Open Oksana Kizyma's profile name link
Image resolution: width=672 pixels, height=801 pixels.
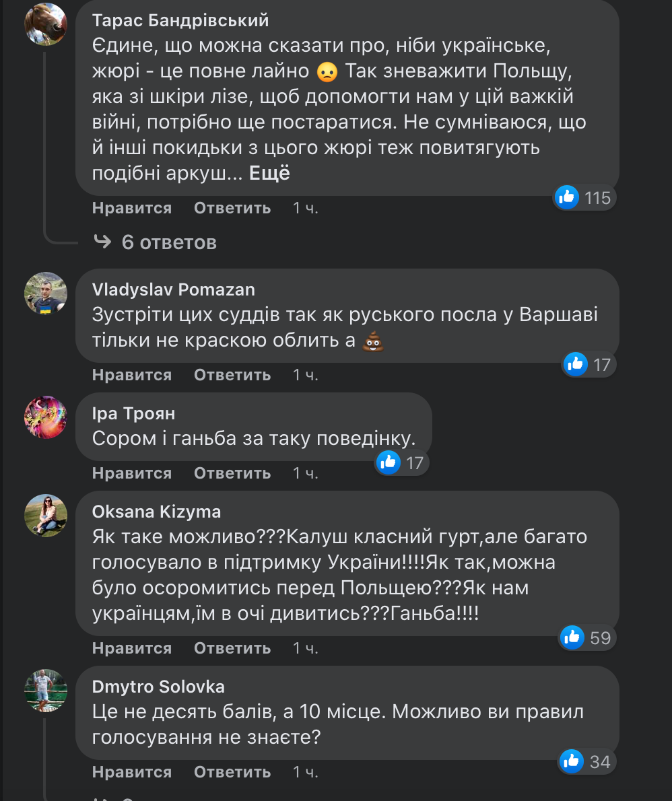click(156, 512)
